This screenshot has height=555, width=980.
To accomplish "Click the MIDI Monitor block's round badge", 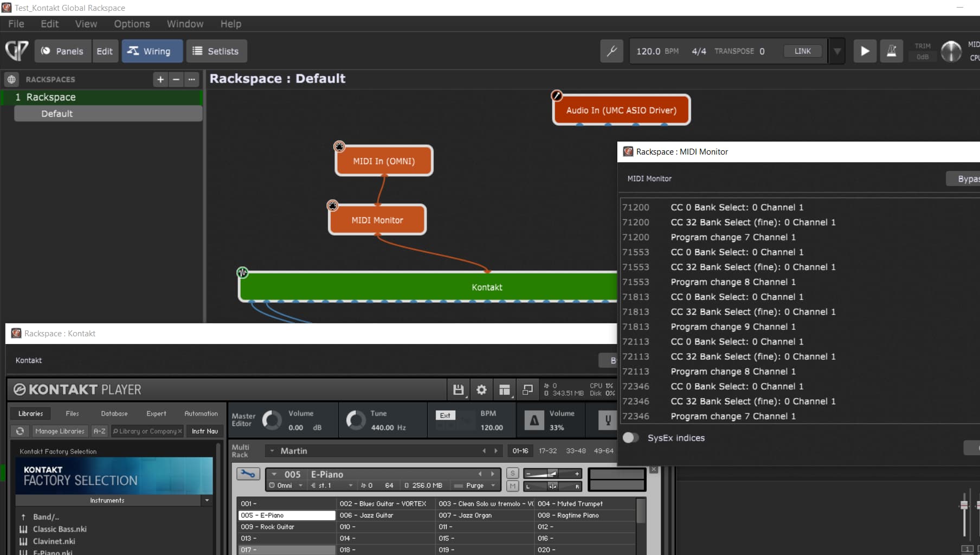I will [332, 206].
